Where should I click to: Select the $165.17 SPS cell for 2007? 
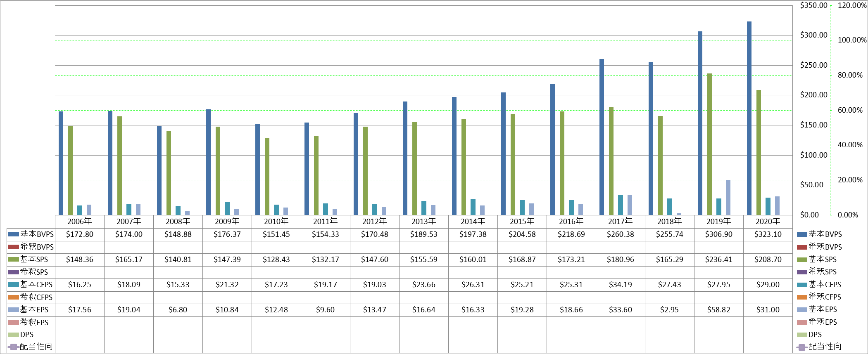[128, 260]
